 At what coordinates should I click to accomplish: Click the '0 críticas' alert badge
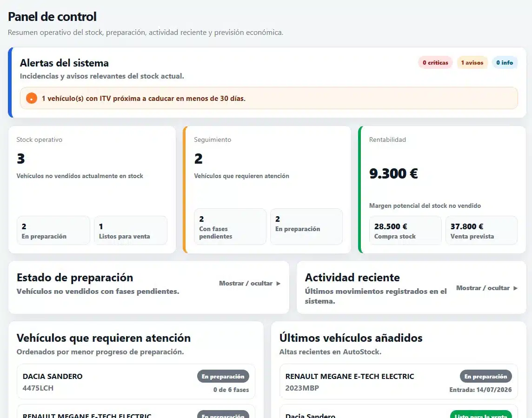point(435,62)
